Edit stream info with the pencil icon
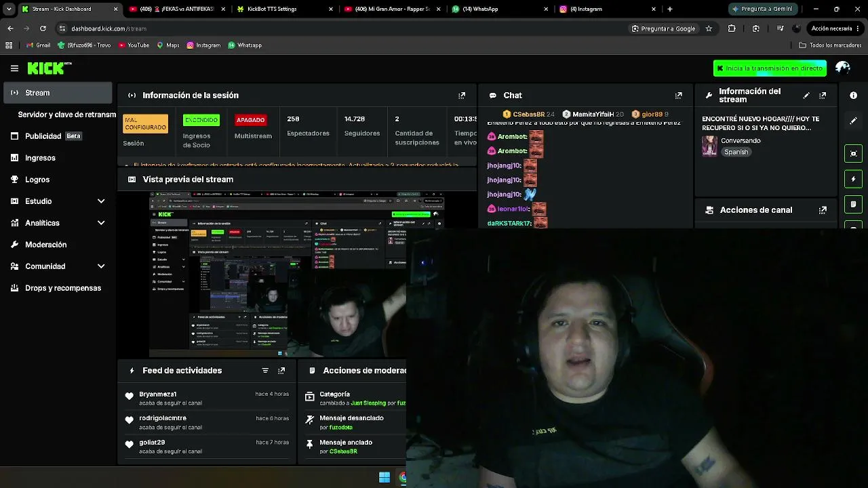 coord(806,96)
